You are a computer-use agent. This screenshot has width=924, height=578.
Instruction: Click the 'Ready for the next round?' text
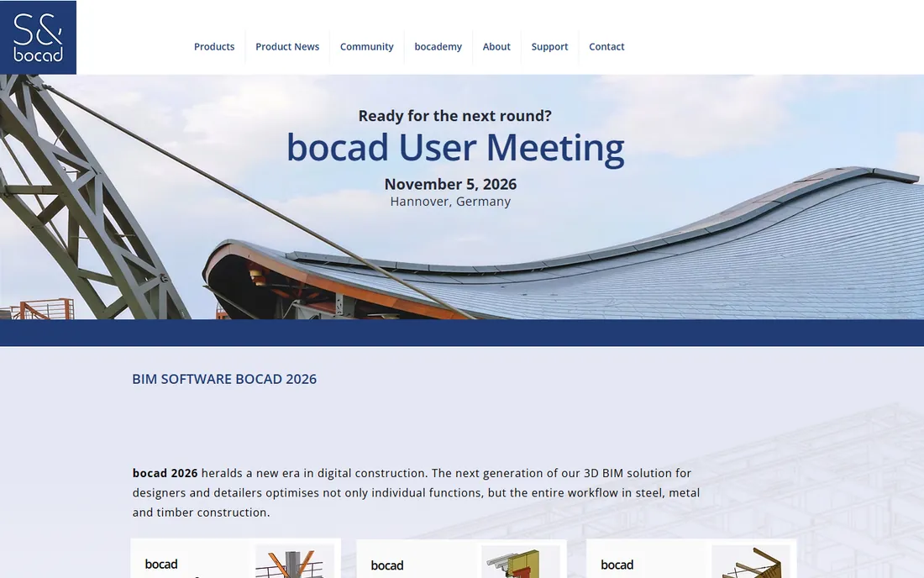[x=455, y=115]
